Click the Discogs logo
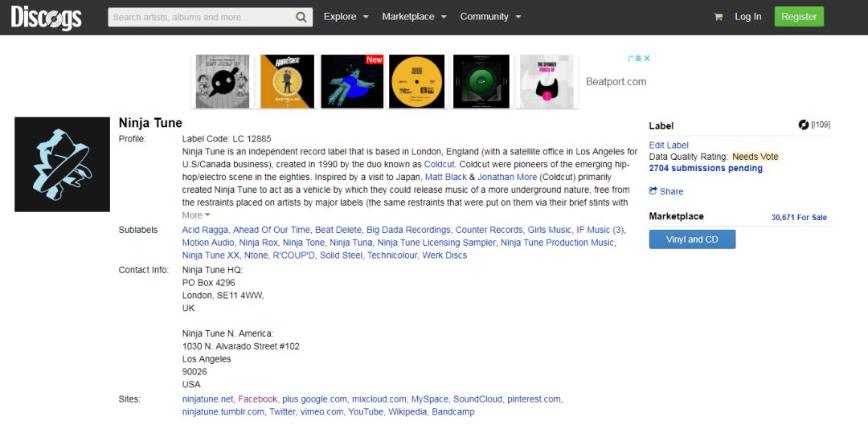The height and width of the screenshot is (425, 868). [46, 17]
